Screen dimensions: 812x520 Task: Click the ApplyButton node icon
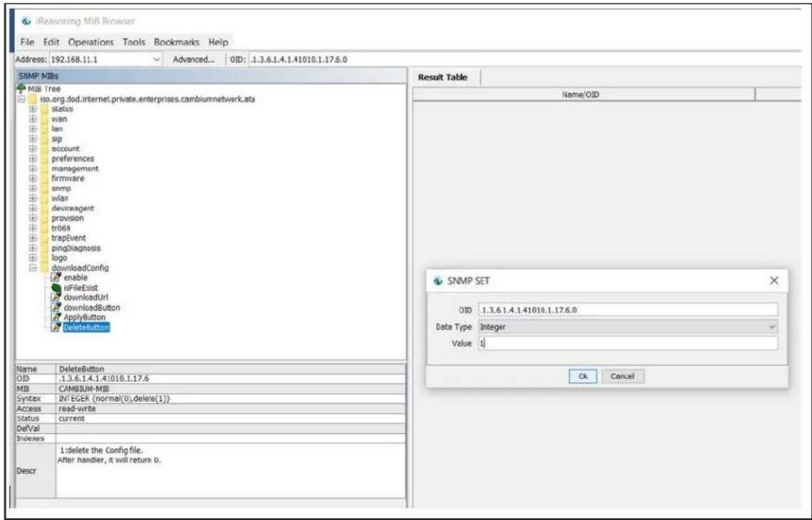tap(56, 317)
